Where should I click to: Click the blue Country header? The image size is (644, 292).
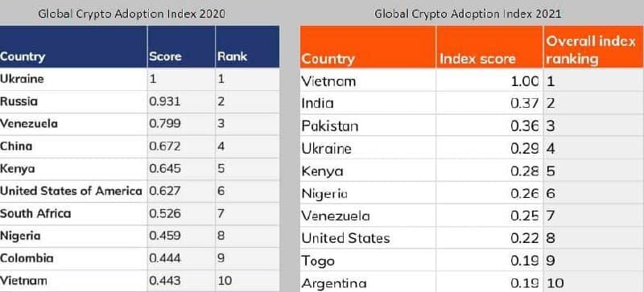(x=73, y=47)
